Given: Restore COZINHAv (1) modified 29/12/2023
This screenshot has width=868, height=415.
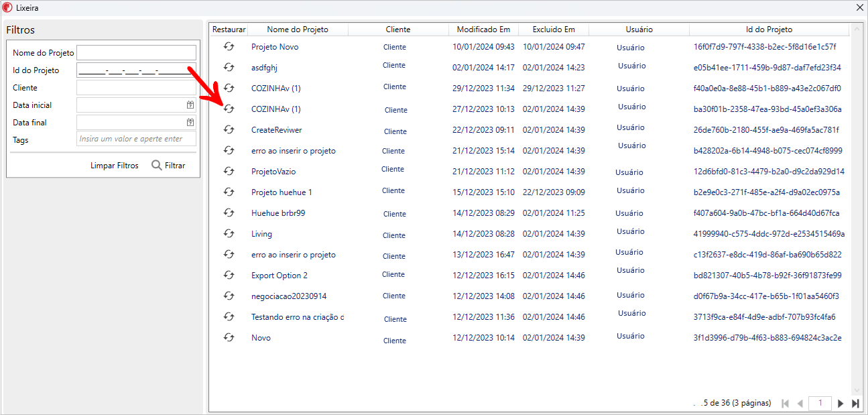Looking at the screenshot, I should pyautogui.click(x=229, y=88).
